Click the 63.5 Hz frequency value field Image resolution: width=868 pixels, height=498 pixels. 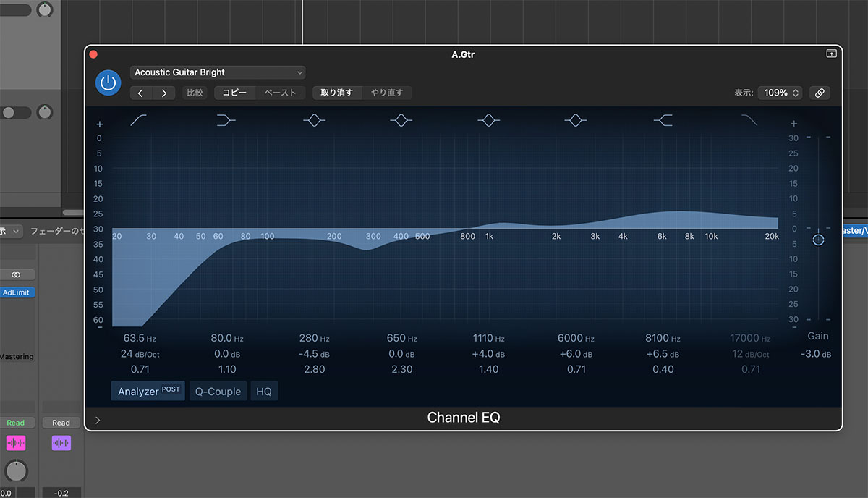[x=140, y=338]
